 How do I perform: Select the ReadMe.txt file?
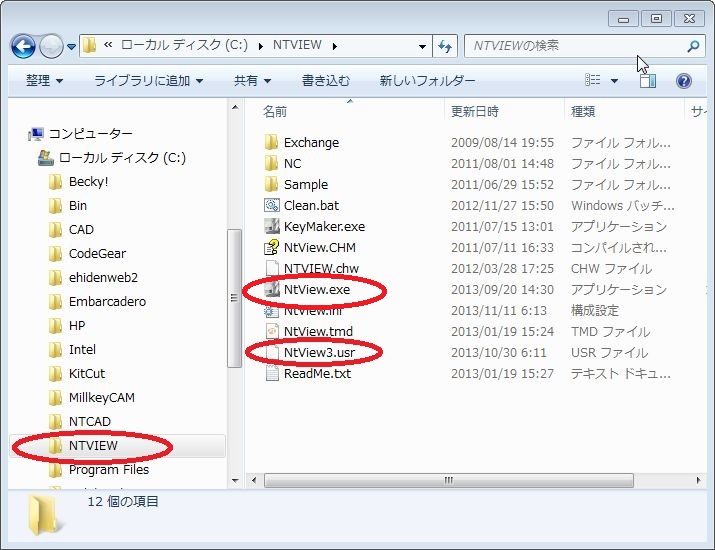316,374
